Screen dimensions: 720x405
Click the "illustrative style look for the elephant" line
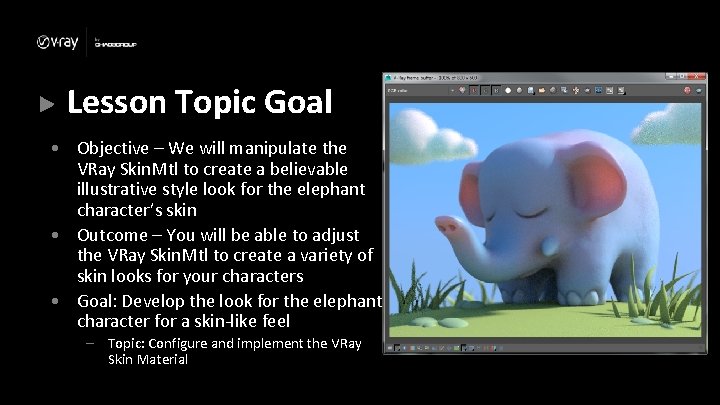221,189
